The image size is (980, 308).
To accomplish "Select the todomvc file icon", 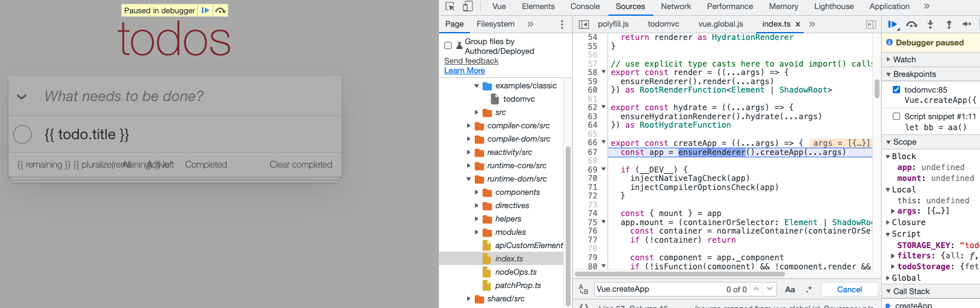I will 494,99.
